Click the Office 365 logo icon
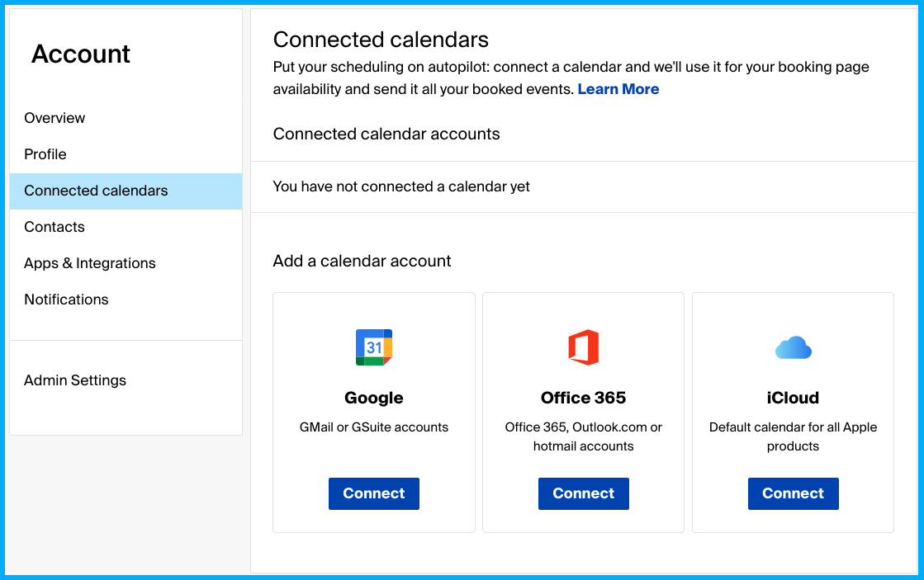 (583, 347)
